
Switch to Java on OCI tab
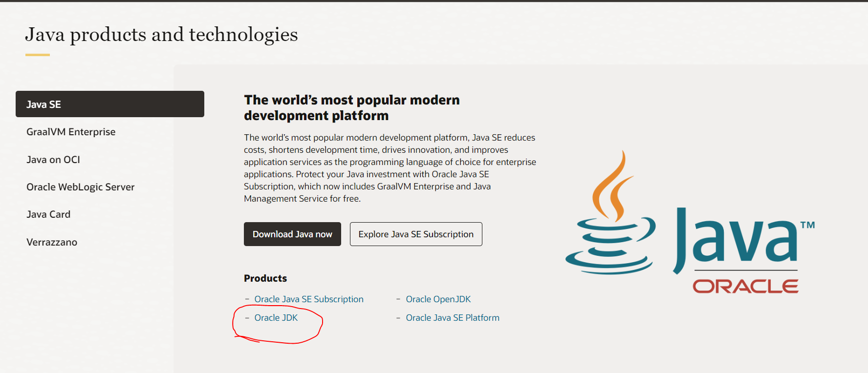point(53,160)
